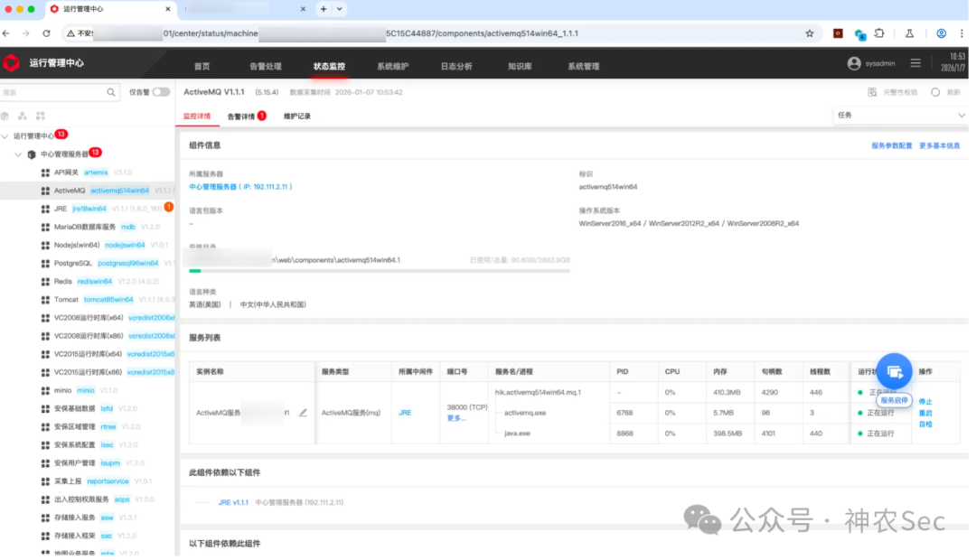
Task: Click the browser extensions puzzle icon
Action: [x=879, y=33]
